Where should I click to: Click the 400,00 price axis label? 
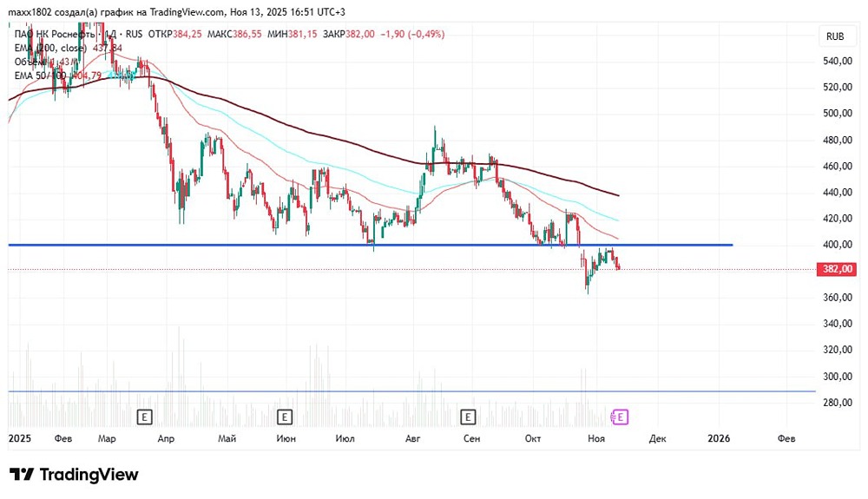pyautogui.click(x=838, y=245)
